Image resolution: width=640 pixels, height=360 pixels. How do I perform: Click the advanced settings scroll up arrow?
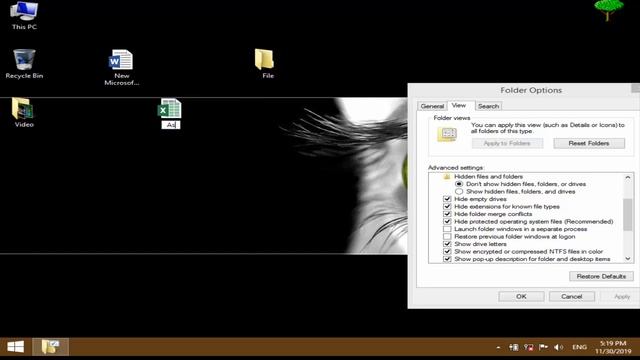[x=628, y=178]
